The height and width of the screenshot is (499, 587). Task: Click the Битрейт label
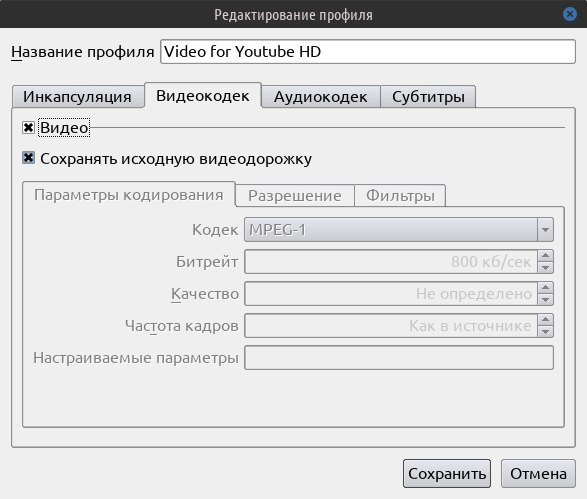[207, 262]
